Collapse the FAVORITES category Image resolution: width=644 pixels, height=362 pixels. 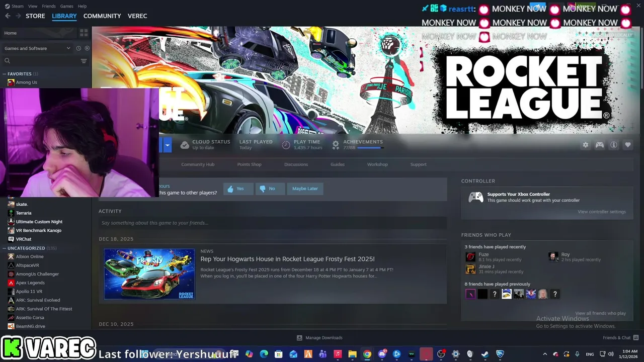(x=4, y=74)
